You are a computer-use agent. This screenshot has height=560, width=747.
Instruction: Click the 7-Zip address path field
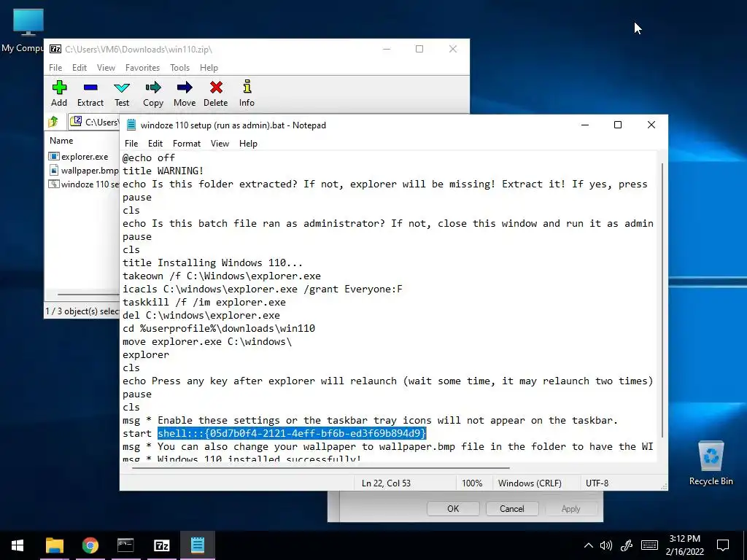tap(96, 122)
